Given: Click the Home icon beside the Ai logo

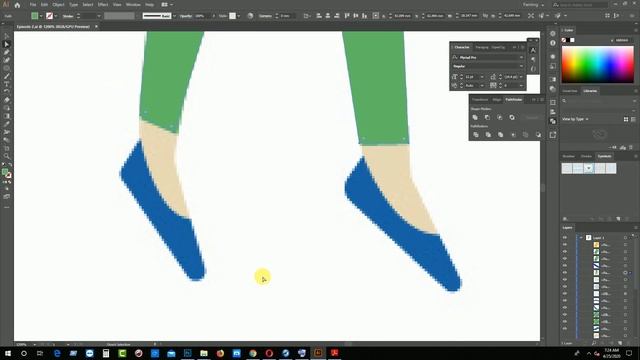Looking at the screenshot, I should coord(17,5).
